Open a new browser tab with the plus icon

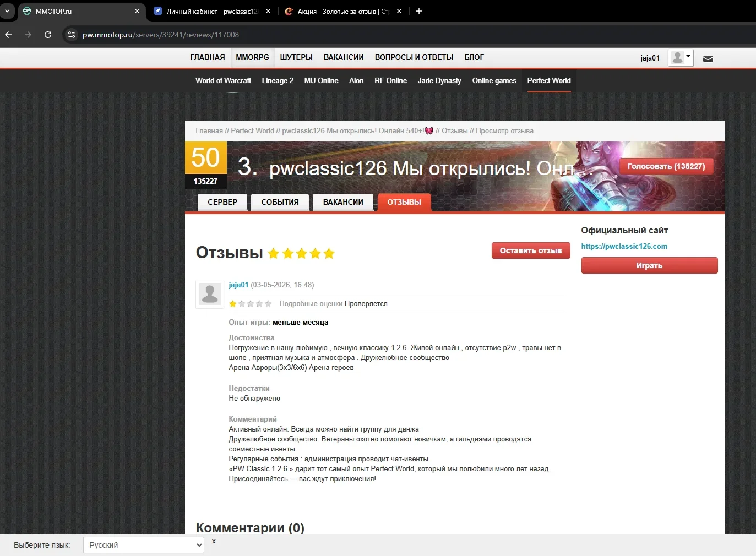coord(419,11)
